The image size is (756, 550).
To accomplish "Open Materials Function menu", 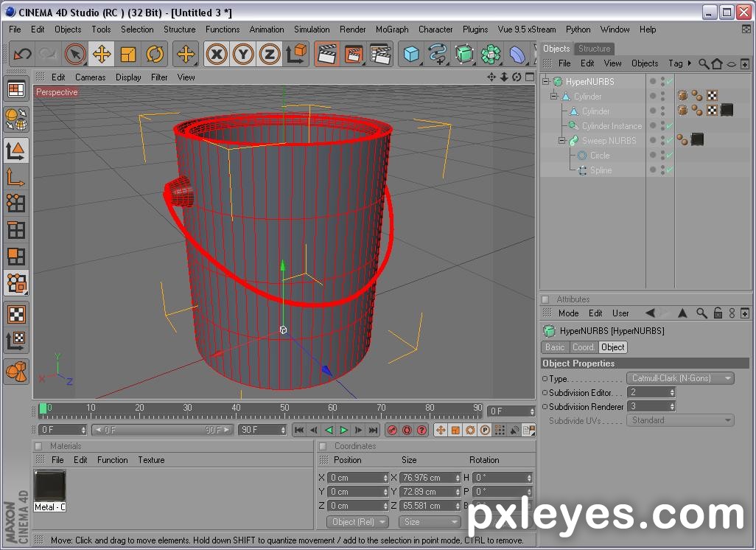I will point(112,460).
